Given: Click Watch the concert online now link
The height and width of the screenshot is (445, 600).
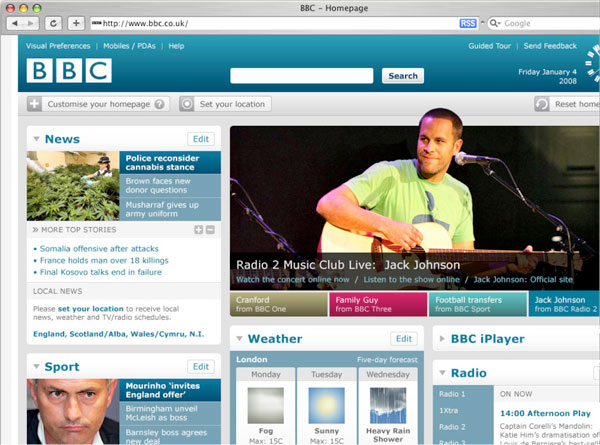Looking at the screenshot, I should click(293, 279).
